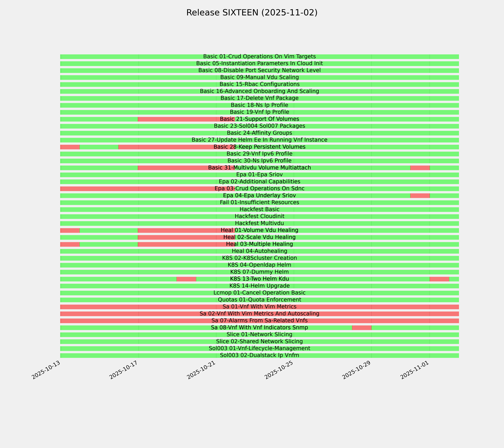This screenshot has height=448, width=504.
Task: Click the Basic 28-Keep Persistent Volumes label
Action: pos(259,147)
